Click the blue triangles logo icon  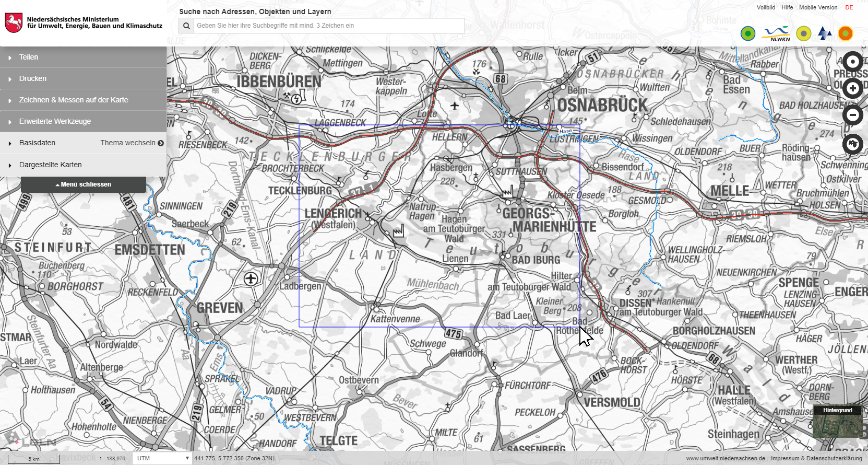coord(825,33)
